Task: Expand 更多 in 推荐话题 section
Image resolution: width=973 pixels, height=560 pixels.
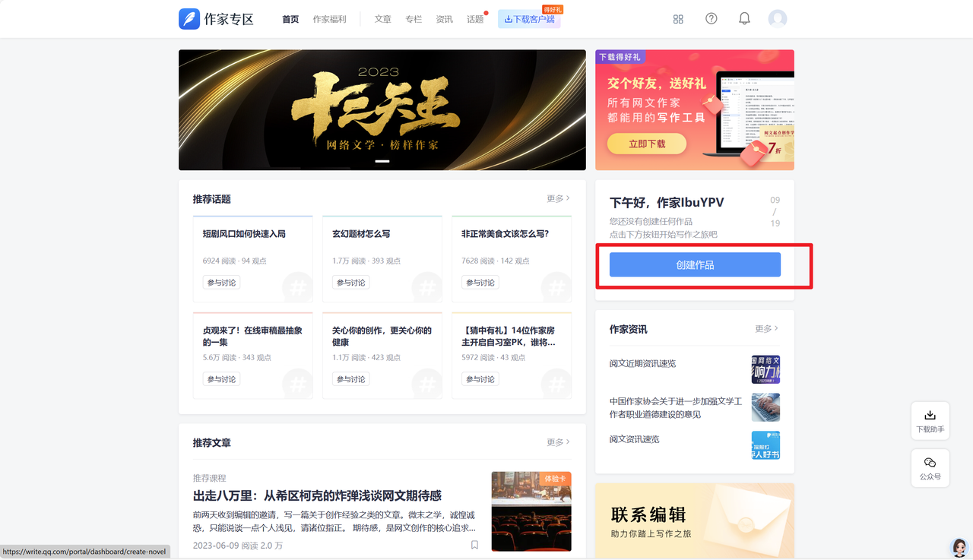Action: (x=557, y=198)
